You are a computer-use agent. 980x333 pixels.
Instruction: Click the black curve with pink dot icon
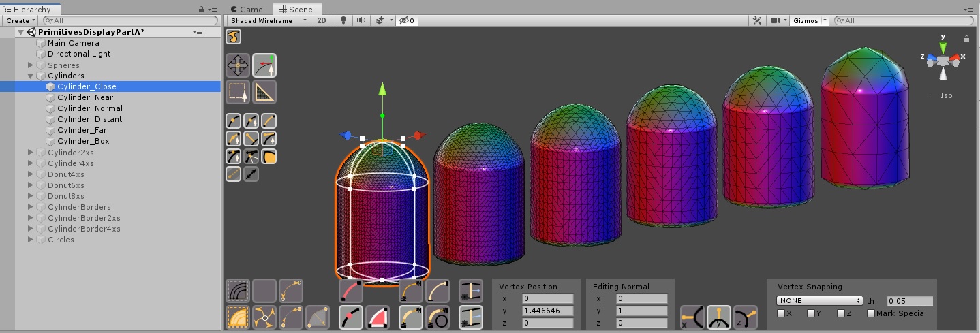[351, 317]
